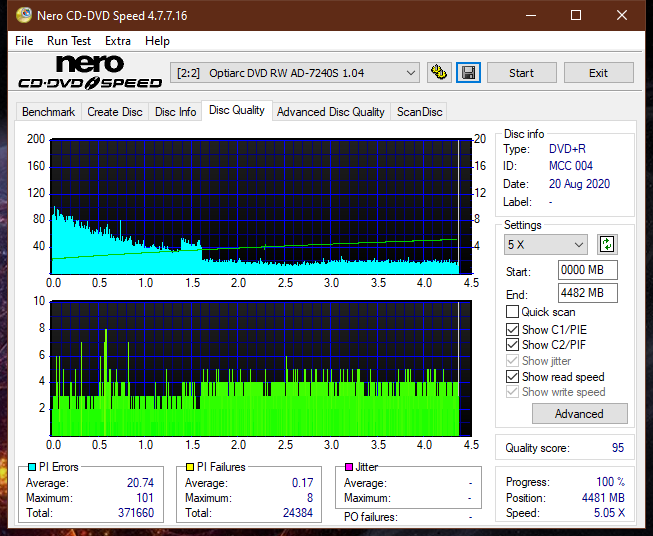This screenshot has height=536, width=653.
Task: Toggle Show read speed checkbox
Action: 512,377
